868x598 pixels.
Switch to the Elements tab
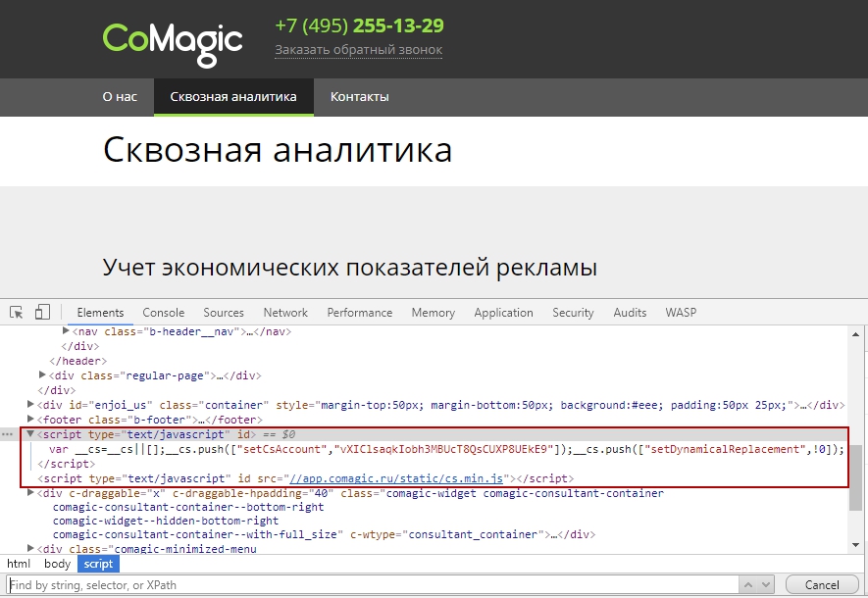pyautogui.click(x=100, y=313)
